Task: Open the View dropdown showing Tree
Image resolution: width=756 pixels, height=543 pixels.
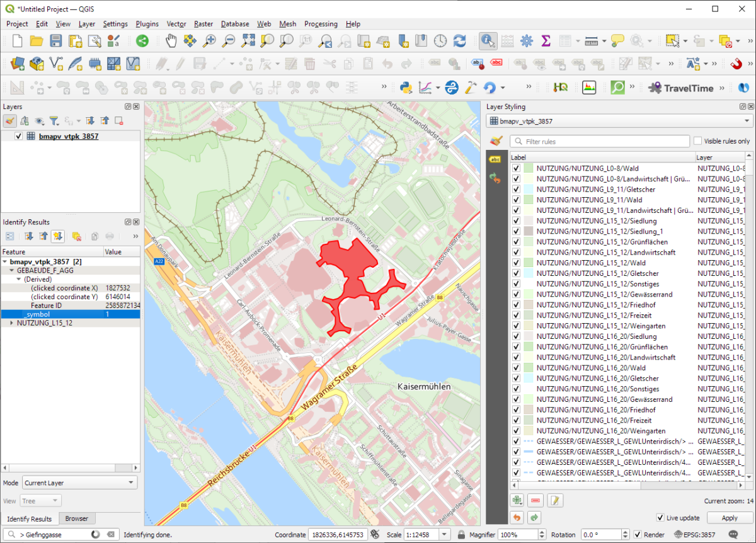Action: pyautogui.click(x=40, y=501)
